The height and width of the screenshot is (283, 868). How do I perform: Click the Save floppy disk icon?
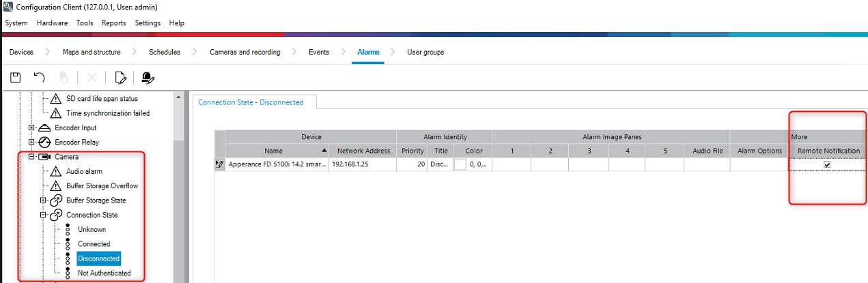point(15,77)
